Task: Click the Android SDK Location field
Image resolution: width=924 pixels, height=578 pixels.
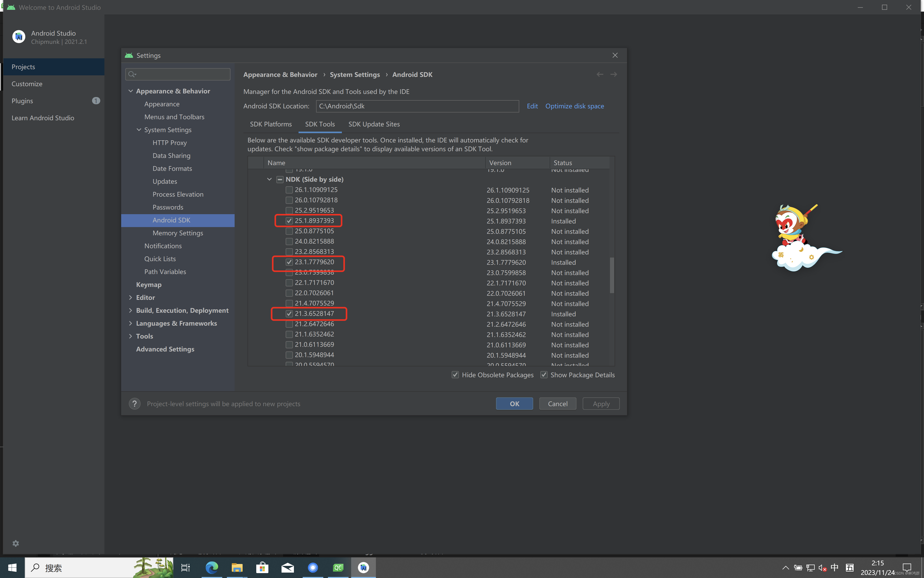Action: (417, 106)
